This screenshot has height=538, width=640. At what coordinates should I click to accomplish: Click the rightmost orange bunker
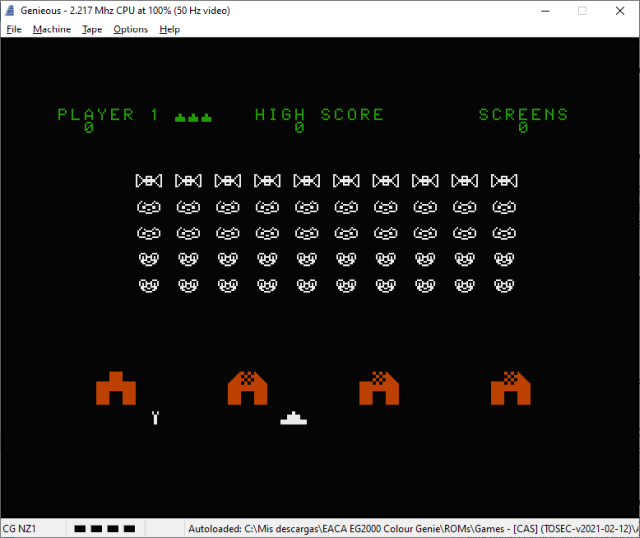(511, 388)
